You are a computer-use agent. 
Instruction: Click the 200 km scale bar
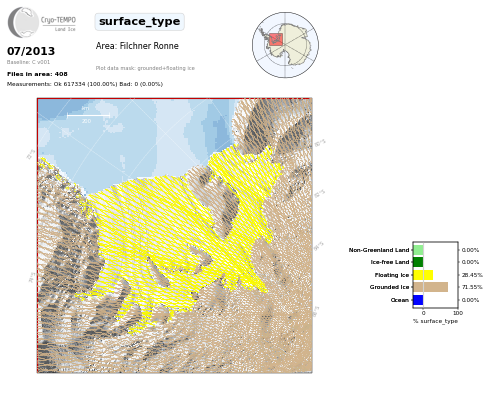coord(88,115)
